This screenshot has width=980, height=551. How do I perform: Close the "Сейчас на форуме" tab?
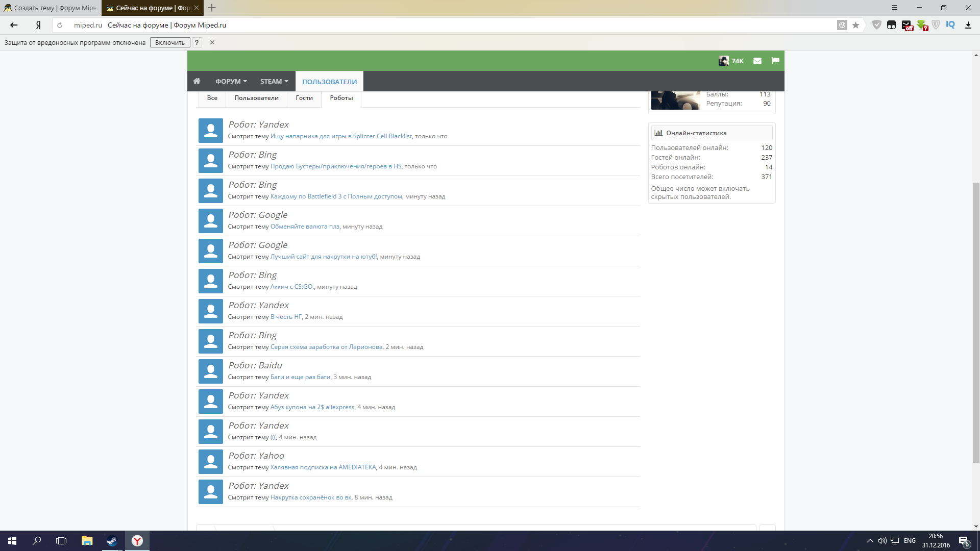point(197,8)
